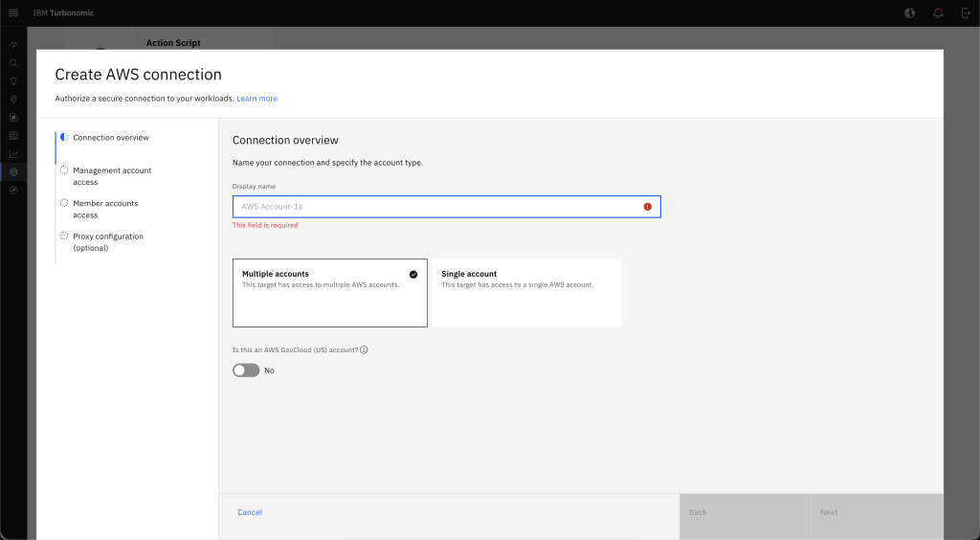Toggle the AWS GovCloud switch
This screenshot has height=540, width=980.
click(246, 371)
